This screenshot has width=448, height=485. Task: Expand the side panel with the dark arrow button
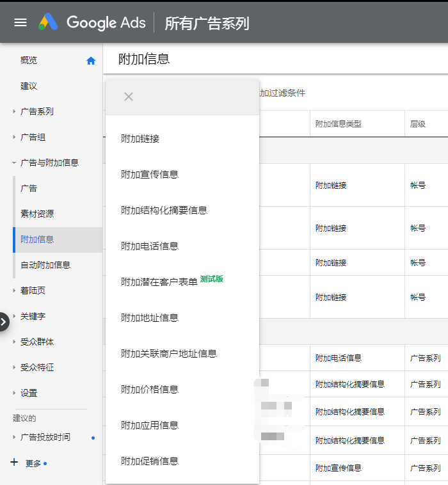coord(4,322)
